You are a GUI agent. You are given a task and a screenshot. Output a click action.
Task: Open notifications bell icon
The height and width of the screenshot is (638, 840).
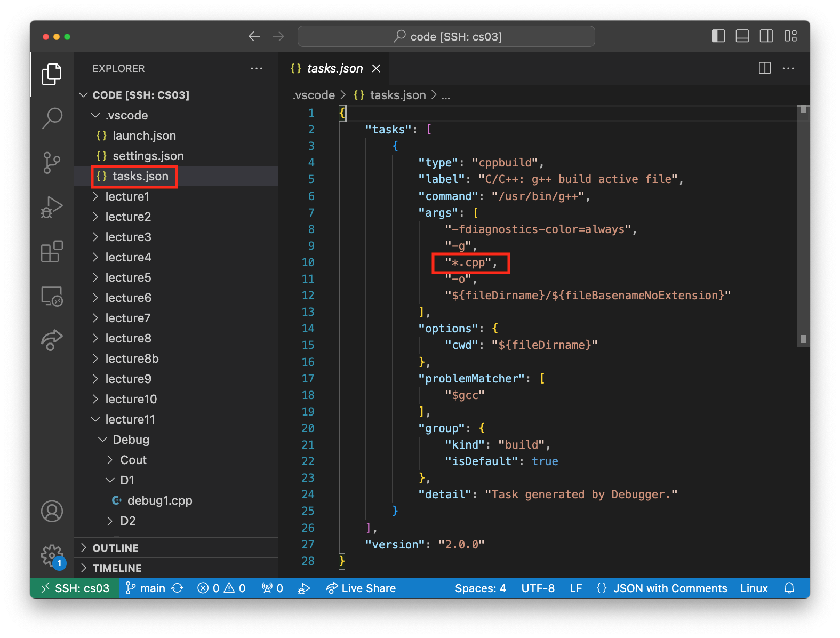(789, 588)
